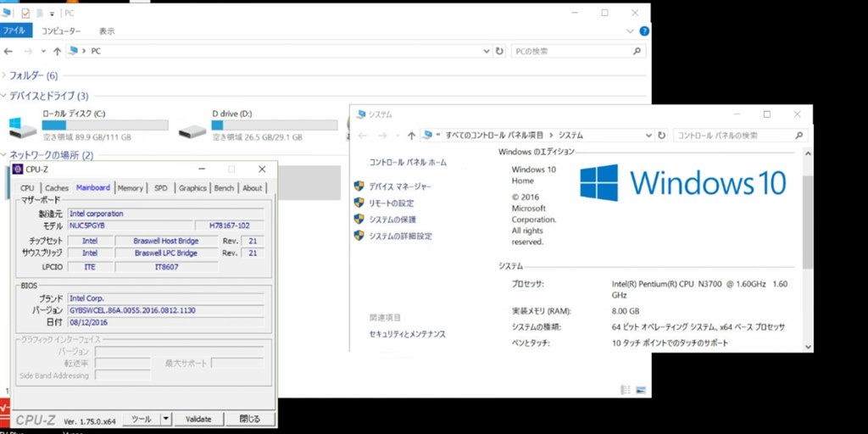
Task: Open システムの保護 link
Action: pos(392,220)
